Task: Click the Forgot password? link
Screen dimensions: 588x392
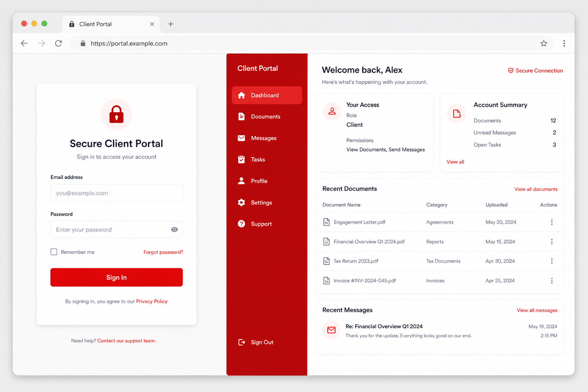Action: [163, 252]
